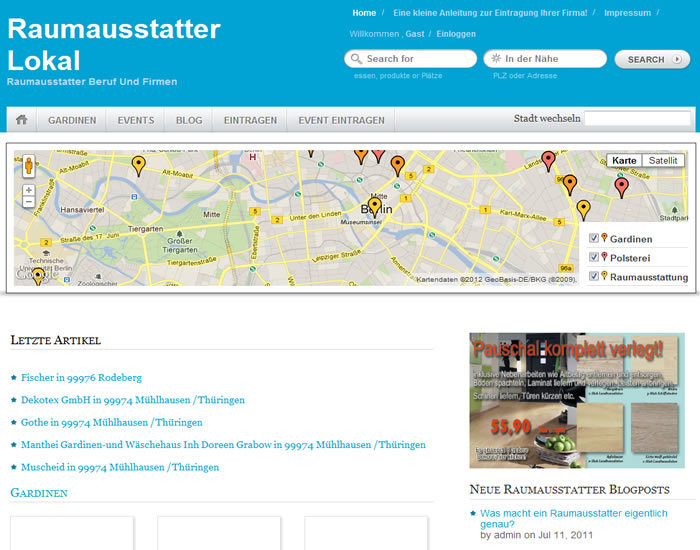Open the Event Eintragen menu item
The width and height of the screenshot is (700, 550).
pyautogui.click(x=341, y=120)
